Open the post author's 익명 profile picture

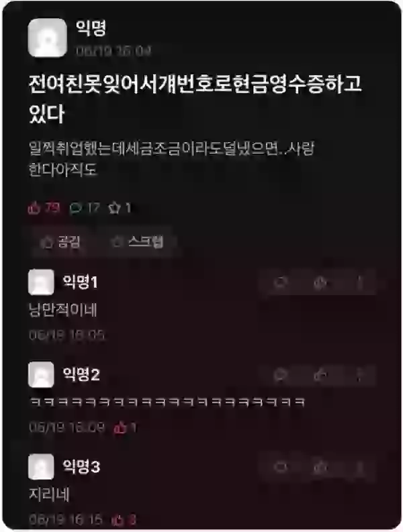pyautogui.click(x=47, y=38)
